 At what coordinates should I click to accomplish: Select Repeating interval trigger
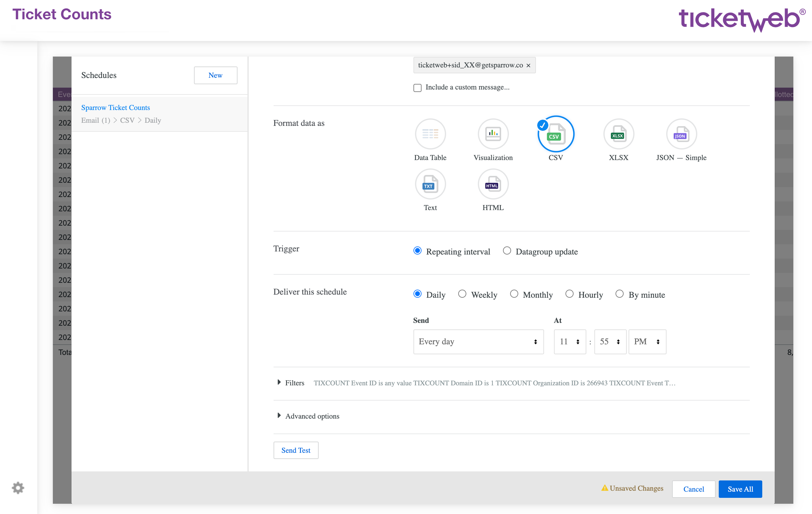[x=417, y=250]
